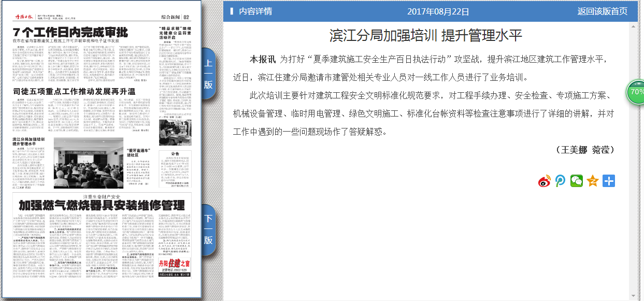Screen dimensions: 644x301
Task: Share to Qzone with star icon
Action: [592, 181]
